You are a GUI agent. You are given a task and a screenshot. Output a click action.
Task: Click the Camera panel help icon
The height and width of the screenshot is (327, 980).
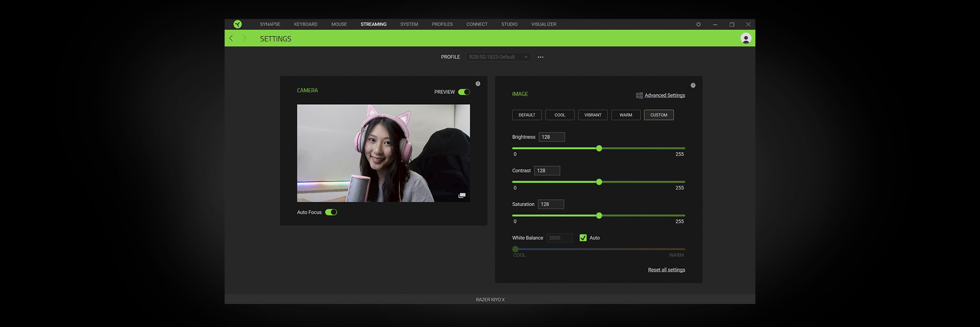coord(478,84)
